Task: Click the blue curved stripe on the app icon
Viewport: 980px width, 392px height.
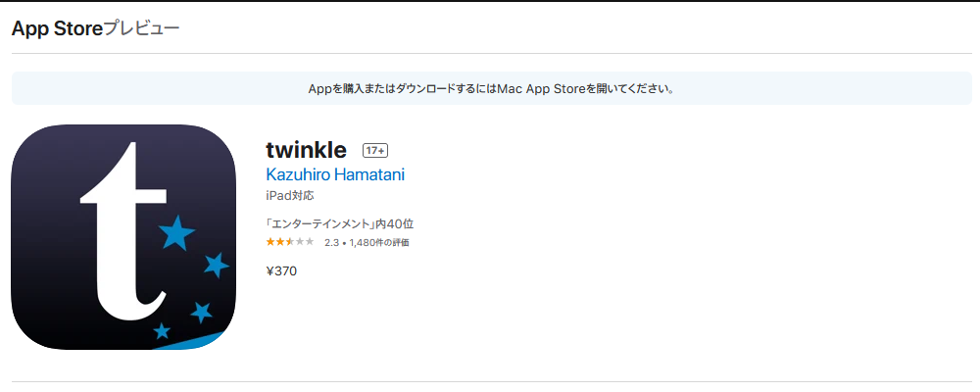Action: pyautogui.click(x=201, y=336)
